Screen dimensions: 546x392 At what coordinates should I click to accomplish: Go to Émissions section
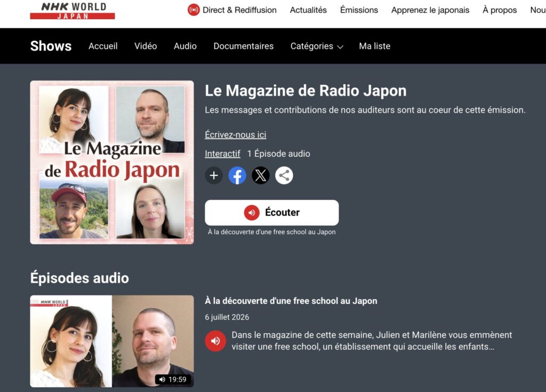click(x=359, y=10)
